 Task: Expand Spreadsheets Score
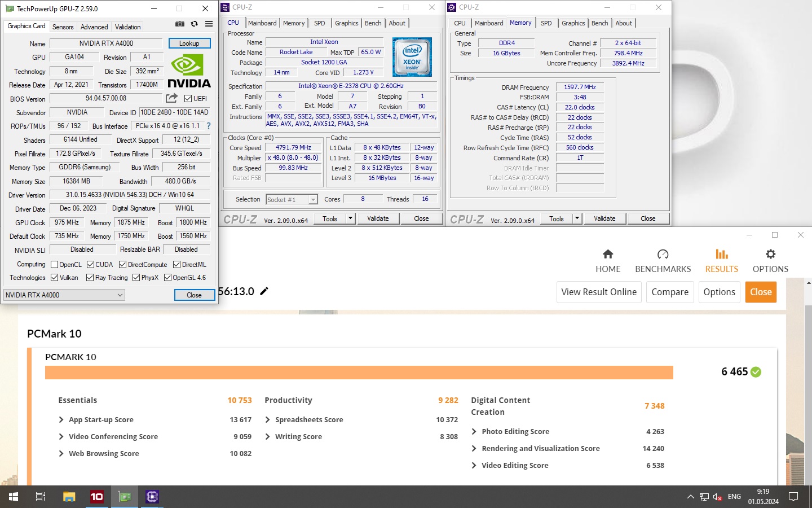point(267,419)
